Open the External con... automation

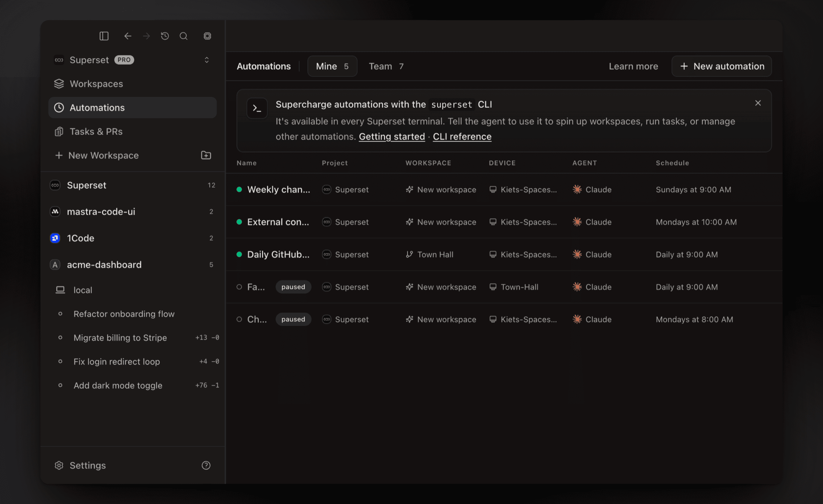pyautogui.click(x=278, y=222)
